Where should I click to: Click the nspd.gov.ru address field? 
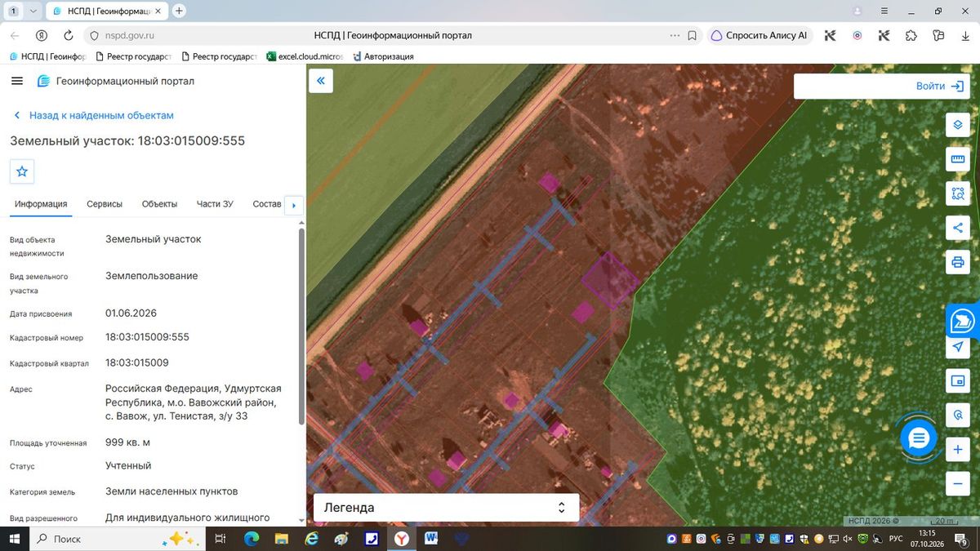(x=130, y=36)
